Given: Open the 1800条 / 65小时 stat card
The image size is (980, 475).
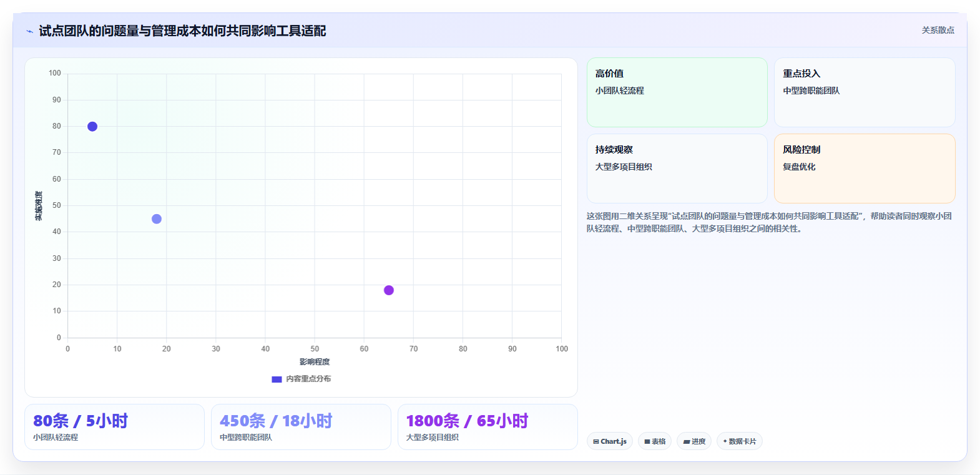Looking at the screenshot, I should click(x=488, y=427).
